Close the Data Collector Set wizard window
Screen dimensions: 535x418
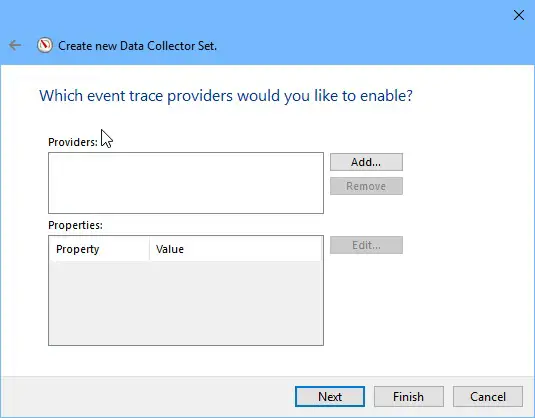click(x=519, y=15)
